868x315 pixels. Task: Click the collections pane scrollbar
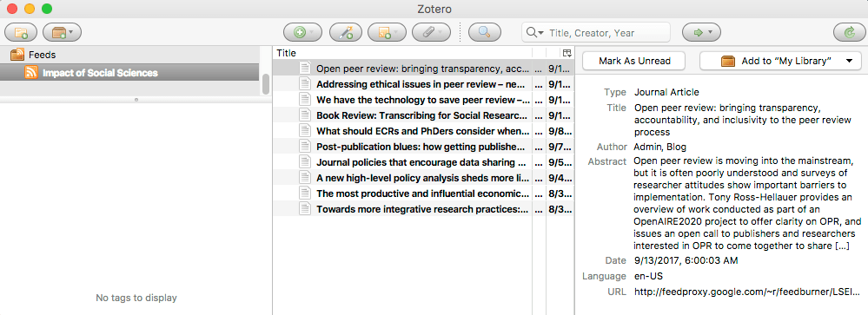click(266, 84)
